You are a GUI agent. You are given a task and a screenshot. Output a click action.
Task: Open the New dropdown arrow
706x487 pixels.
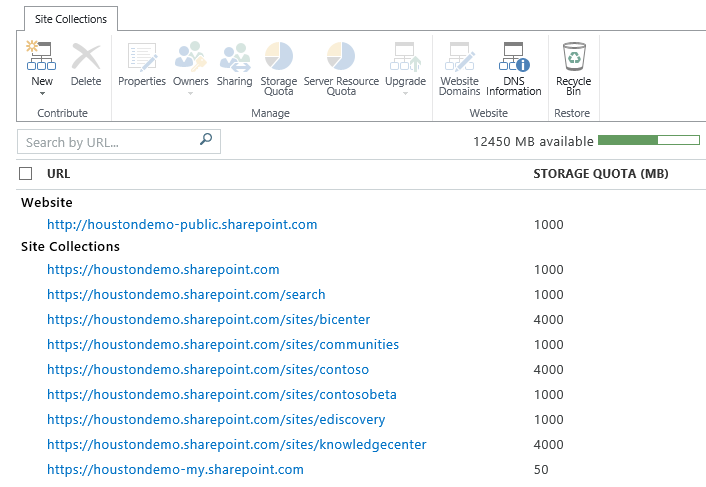click(x=42, y=94)
